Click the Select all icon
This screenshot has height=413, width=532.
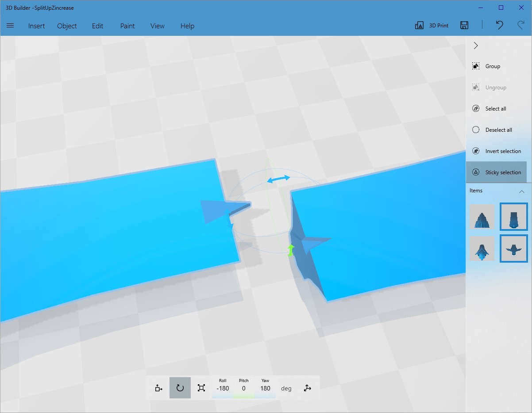(475, 108)
